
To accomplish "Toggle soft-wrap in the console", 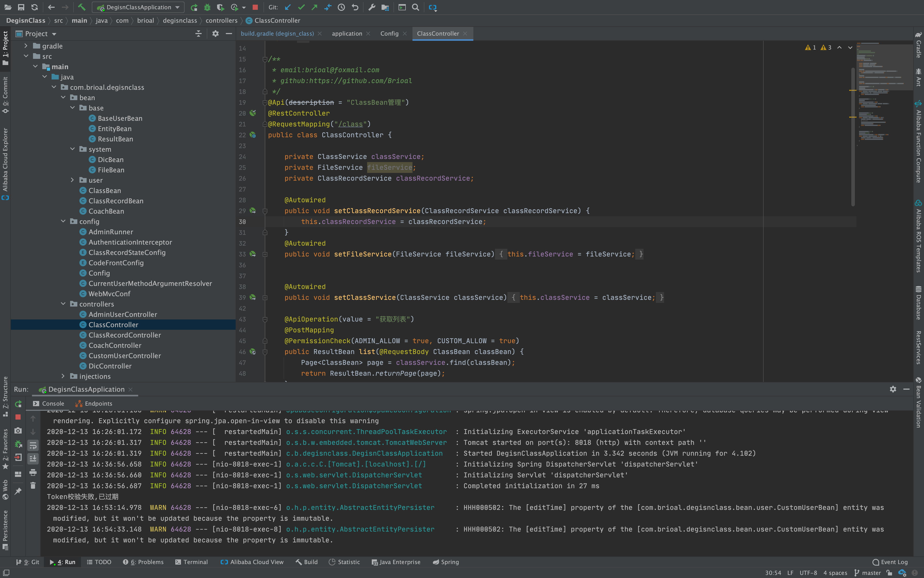I will pyautogui.click(x=33, y=445).
